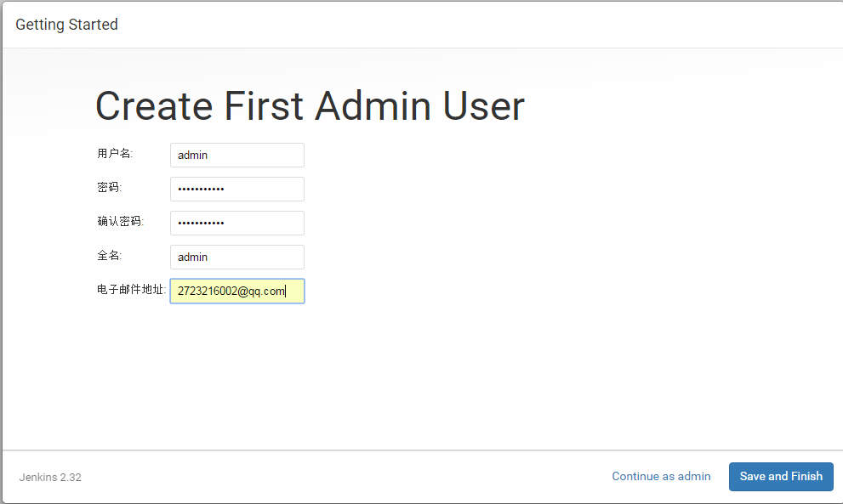
Task: Click the 用户名 field label
Action: (x=115, y=154)
